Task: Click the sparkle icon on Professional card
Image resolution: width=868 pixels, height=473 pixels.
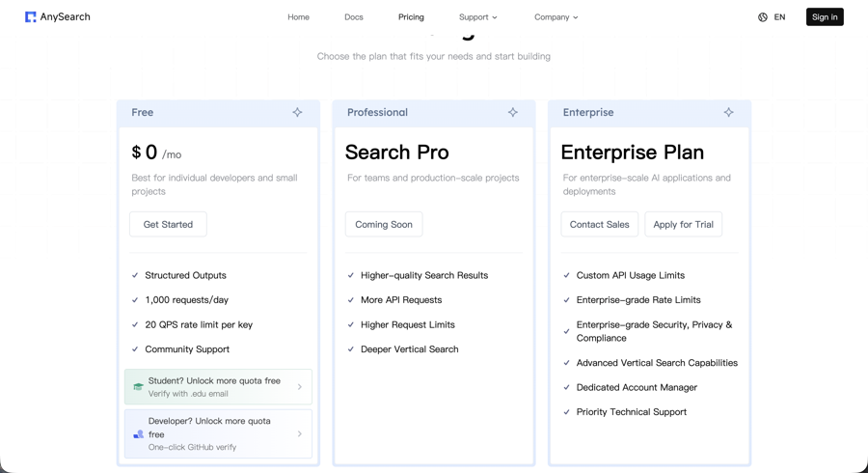Action: (513, 112)
